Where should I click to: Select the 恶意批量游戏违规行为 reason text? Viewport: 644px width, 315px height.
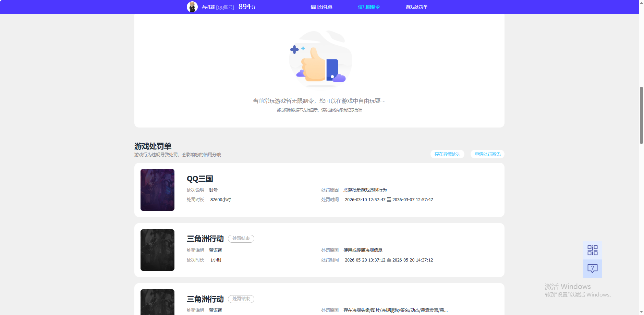(365, 190)
